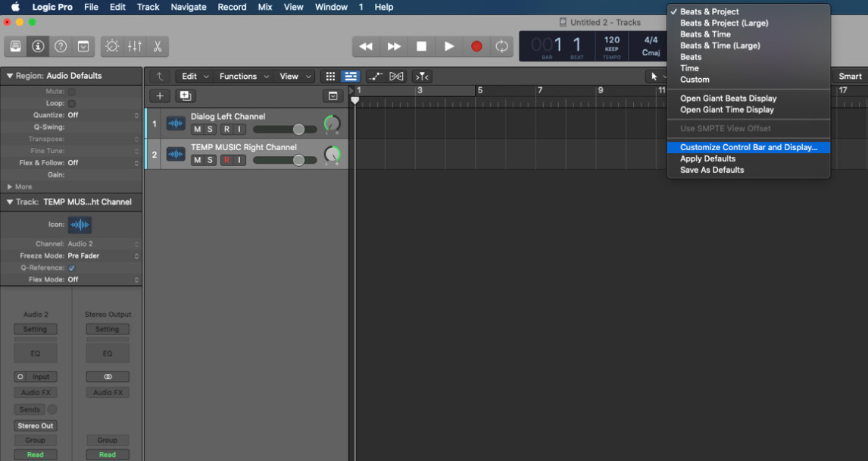Screen dimensions: 868x461
Task: Toggle the Inspector info button
Action: pyautogui.click(x=38, y=46)
